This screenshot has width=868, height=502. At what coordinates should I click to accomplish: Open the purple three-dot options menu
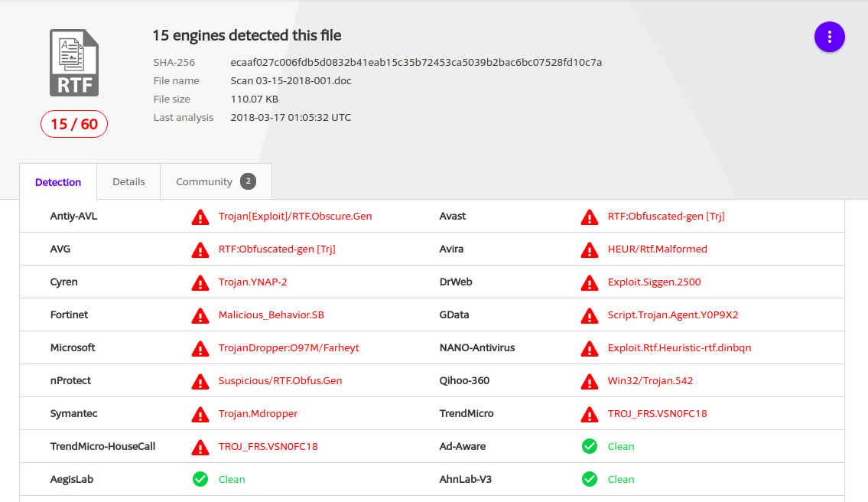coord(829,37)
